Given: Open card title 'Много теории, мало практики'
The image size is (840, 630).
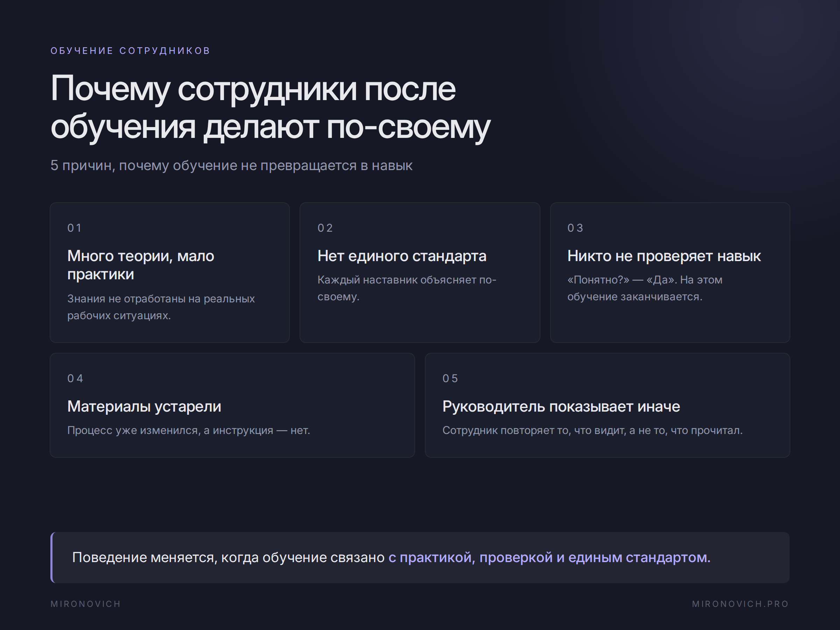Looking at the screenshot, I should [140, 265].
